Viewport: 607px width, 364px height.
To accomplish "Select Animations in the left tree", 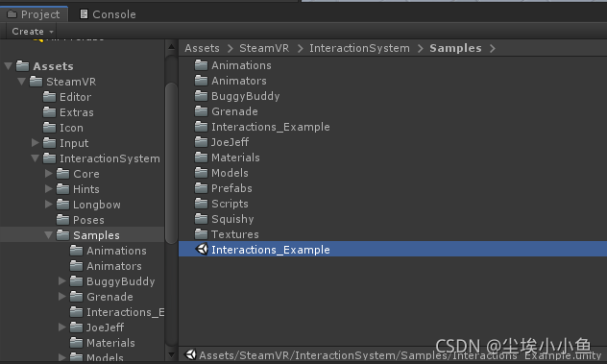I will click(x=116, y=251).
